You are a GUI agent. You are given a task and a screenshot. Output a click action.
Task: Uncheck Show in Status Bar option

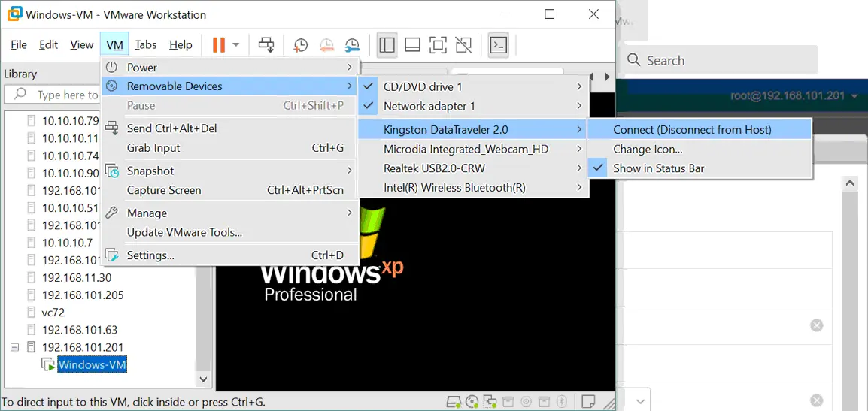pos(700,168)
